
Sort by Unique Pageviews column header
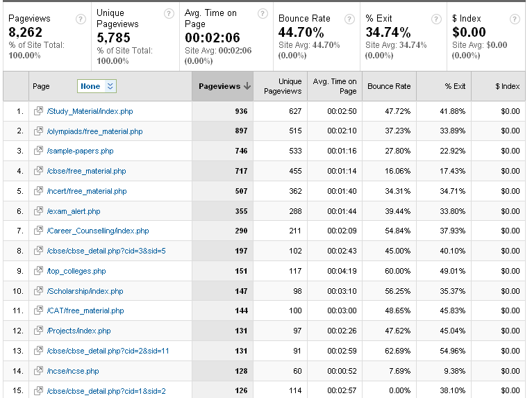coord(283,86)
